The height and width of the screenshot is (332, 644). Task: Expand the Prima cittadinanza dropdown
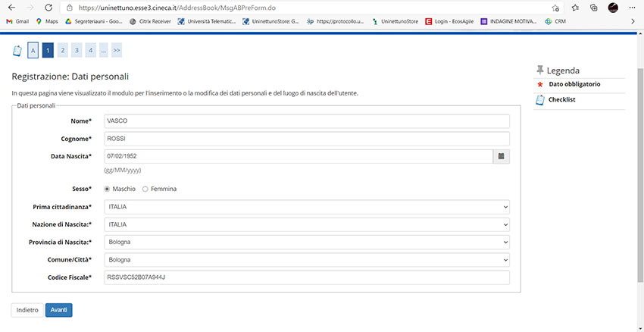click(x=307, y=207)
